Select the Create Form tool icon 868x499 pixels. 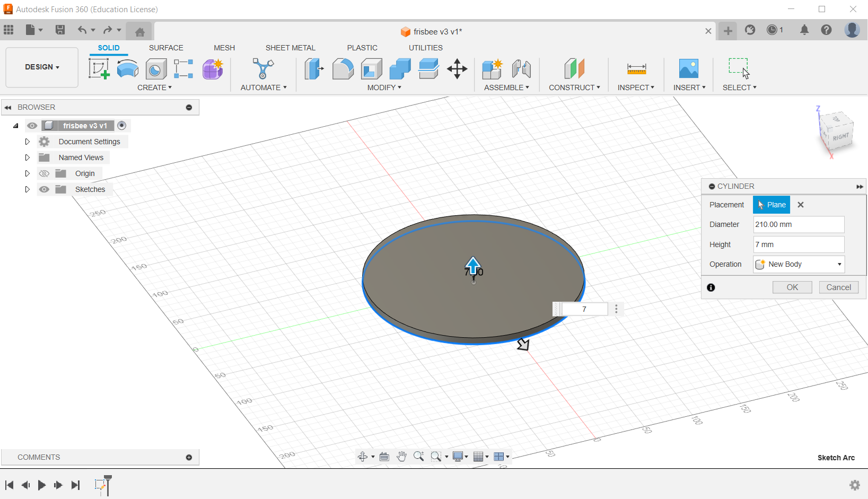pyautogui.click(x=213, y=69)
